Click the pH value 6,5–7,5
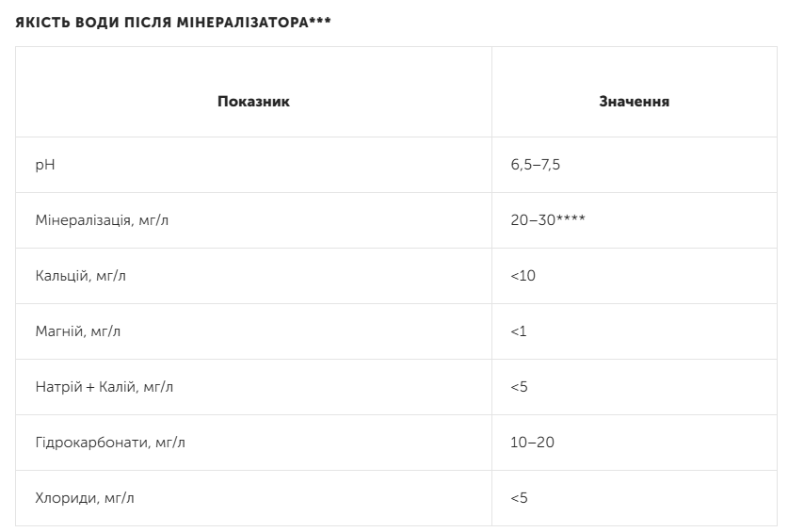The width and height of the screenshot is (788, 532). 536,165
